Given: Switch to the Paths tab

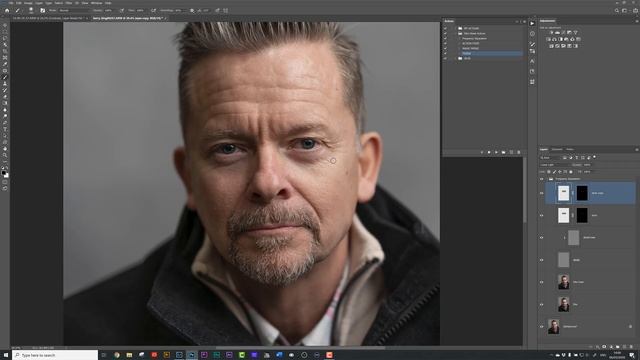Looking at the screenshot, I should [569, 150].
